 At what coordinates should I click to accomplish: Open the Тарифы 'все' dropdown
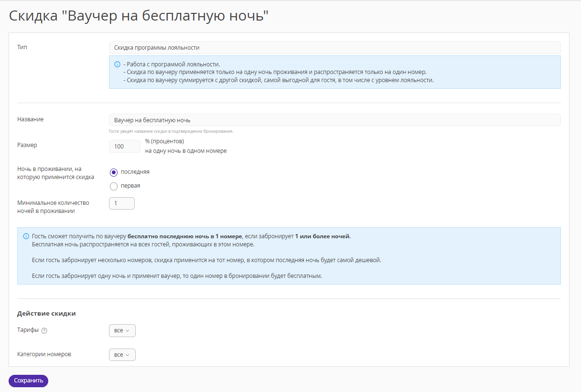point(122,330)
